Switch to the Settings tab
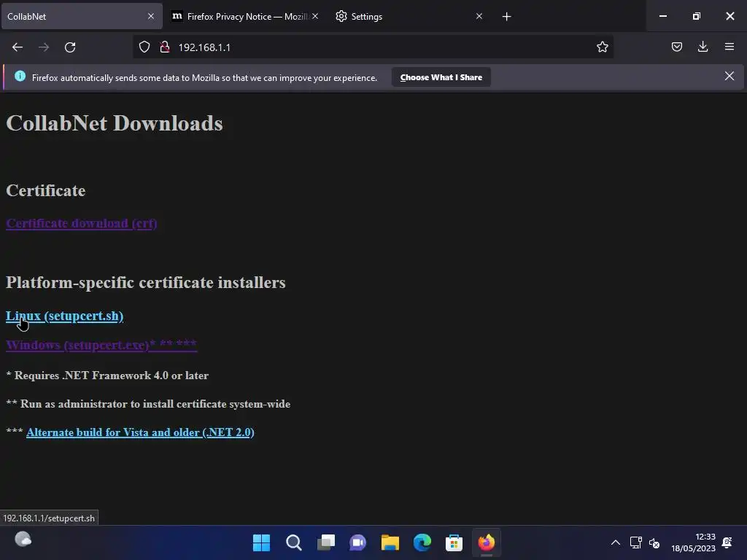Screen dimensions: 747x560 tap(410, 16)
